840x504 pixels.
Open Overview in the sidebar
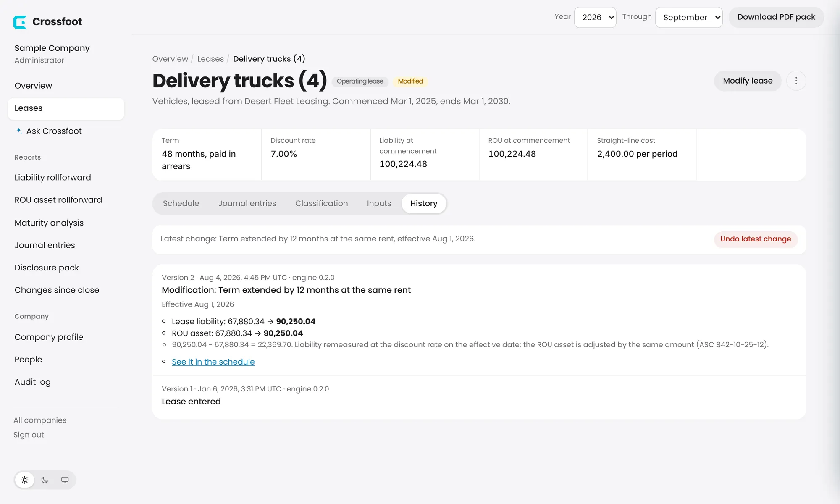(66, 86)
